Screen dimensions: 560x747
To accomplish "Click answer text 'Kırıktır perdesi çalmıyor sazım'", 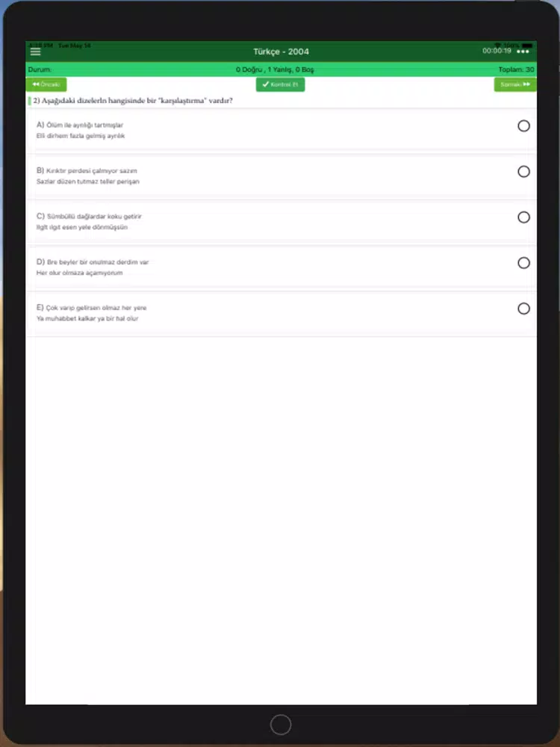I will tap(91, 170).
